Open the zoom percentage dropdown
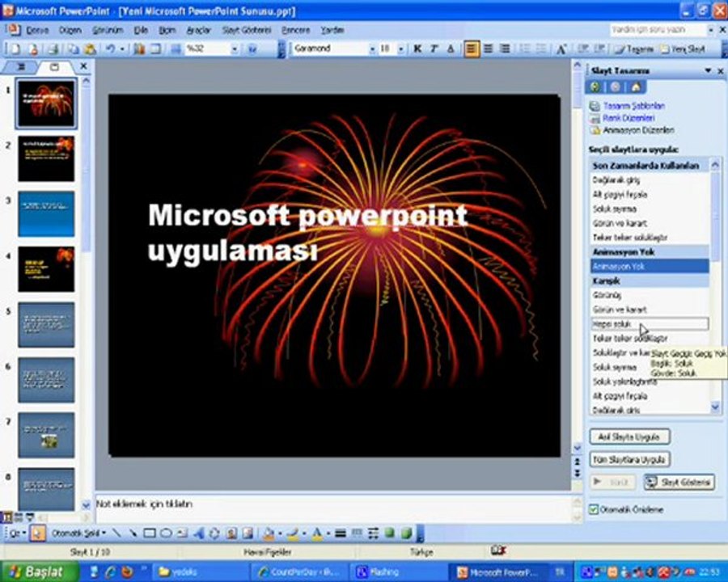The image size is (728, 582). tap(235, 48)
